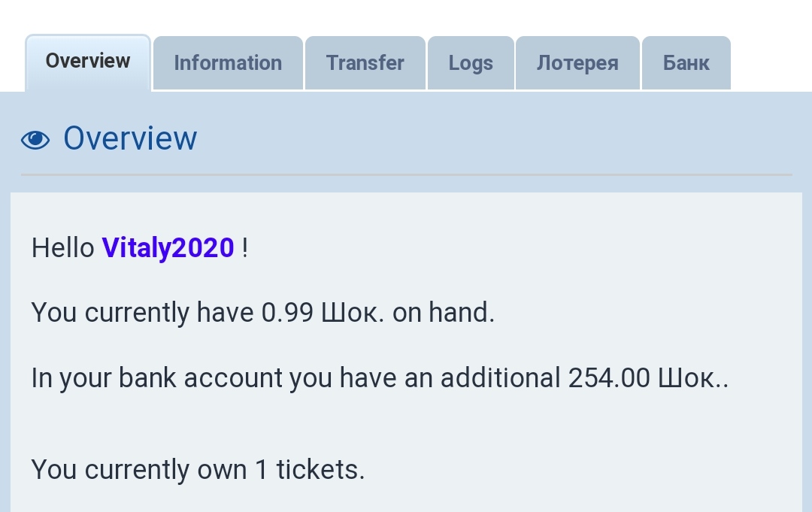Viewport: 812px width, 512px height.
Task: Open the Банк tab
Action: click(x=686, y=63)
